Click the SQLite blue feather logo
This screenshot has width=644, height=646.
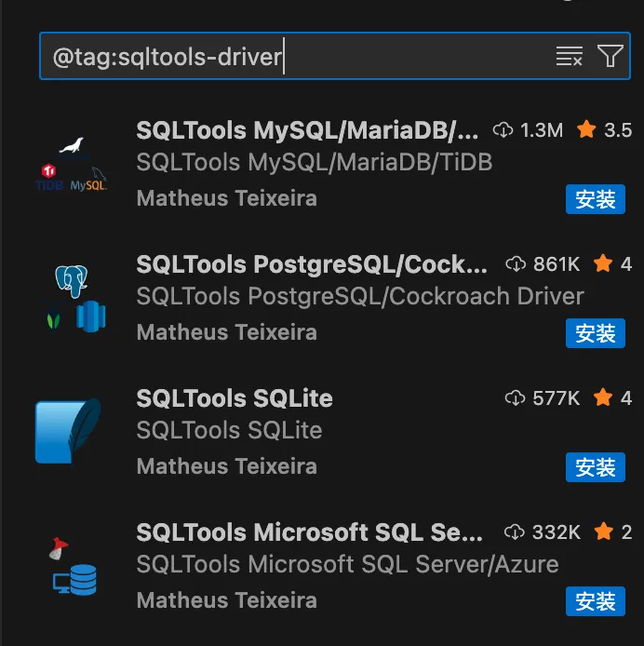pyautogui.click(x=68, y=431)
